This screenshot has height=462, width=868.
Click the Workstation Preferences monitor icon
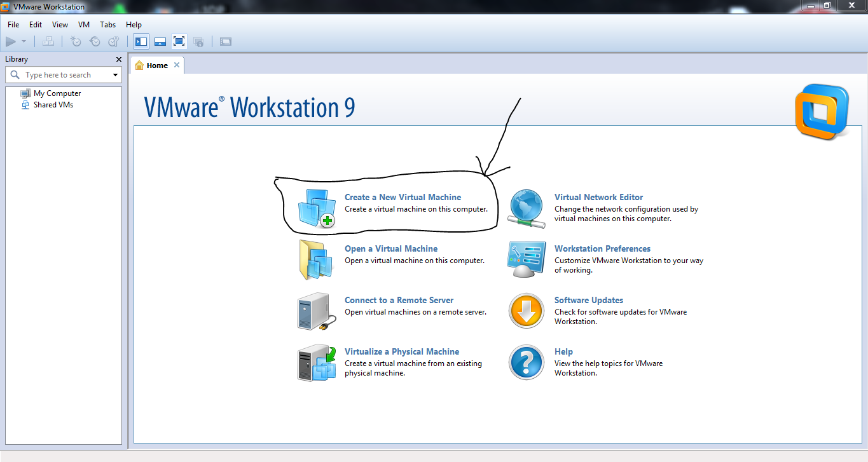[527, 259]
